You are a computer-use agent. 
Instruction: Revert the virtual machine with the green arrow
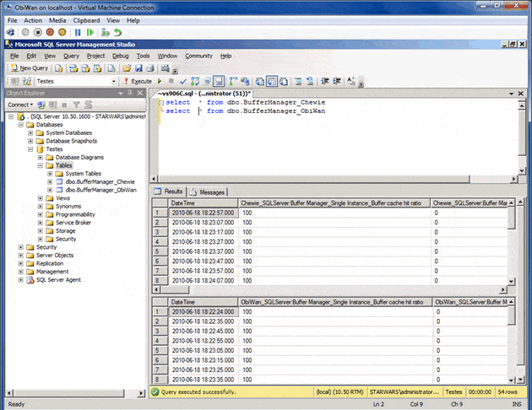click(117, 32)
